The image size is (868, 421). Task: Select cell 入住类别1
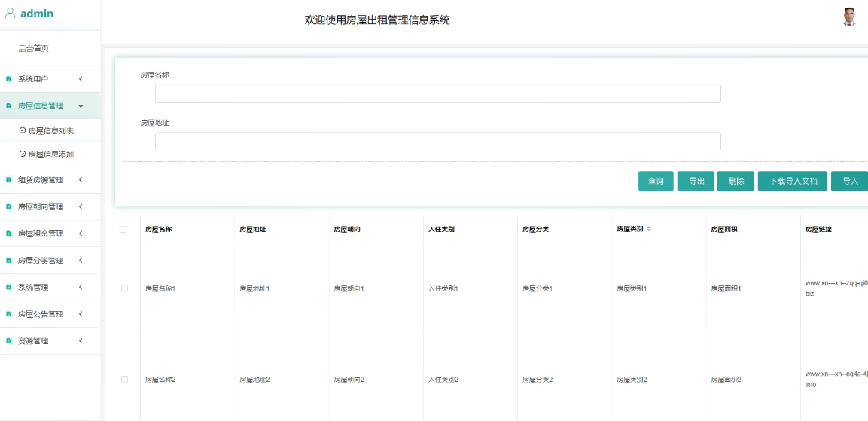(443, 288)
